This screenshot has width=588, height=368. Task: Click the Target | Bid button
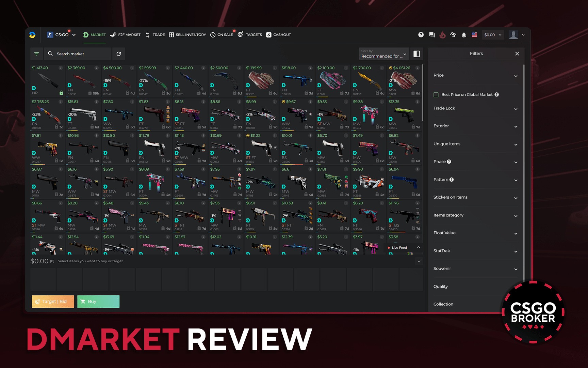[x=53, y=301]
